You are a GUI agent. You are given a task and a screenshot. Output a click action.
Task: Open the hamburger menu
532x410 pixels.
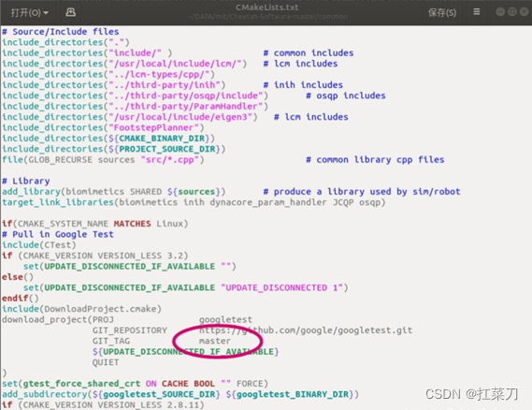(477, 12)
